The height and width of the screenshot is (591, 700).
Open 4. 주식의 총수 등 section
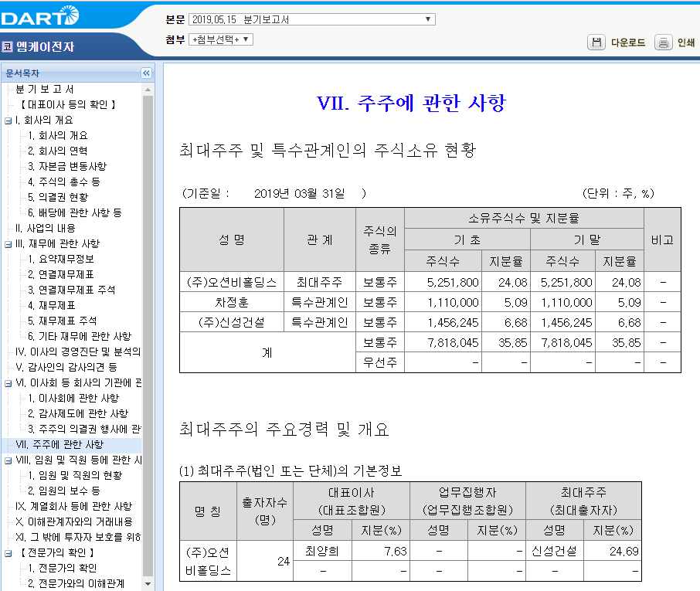click(x=64, y=182)
